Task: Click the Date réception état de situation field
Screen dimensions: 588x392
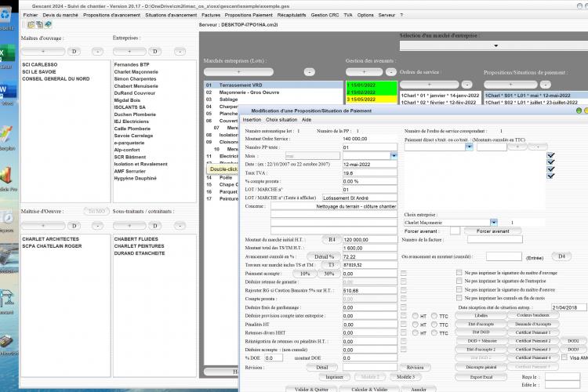Action: 569,307
